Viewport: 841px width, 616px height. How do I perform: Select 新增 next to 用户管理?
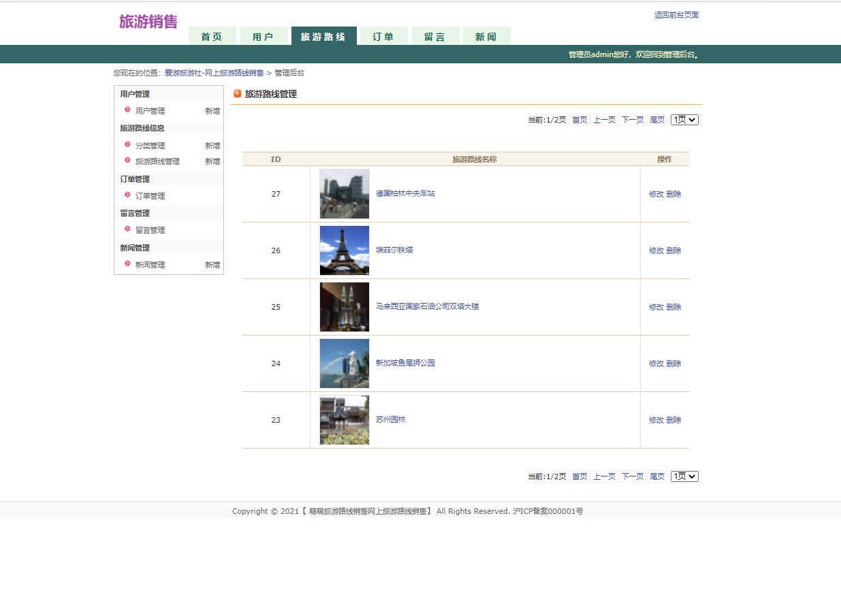212,110
